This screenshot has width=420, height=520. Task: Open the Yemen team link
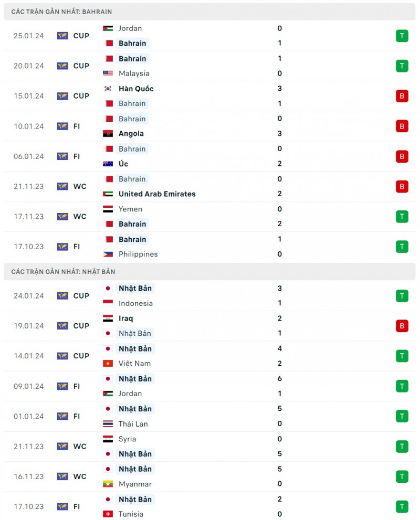point(130,209)
